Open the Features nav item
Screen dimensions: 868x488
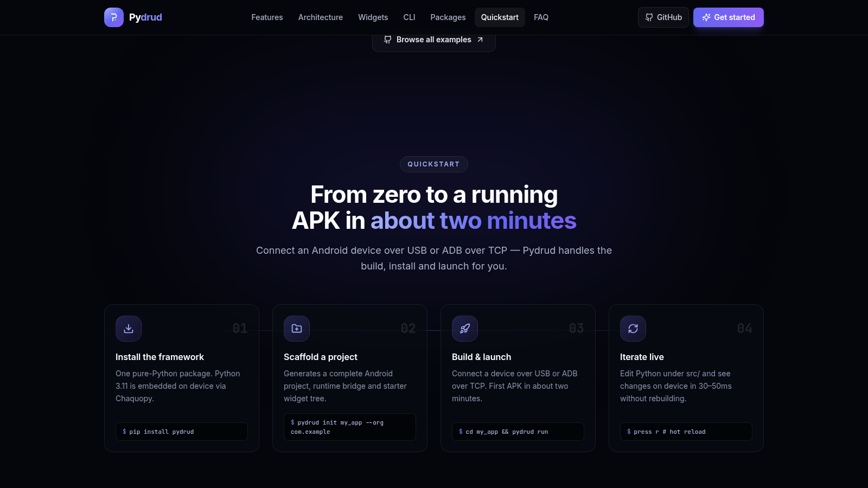(x=267, y=17)
